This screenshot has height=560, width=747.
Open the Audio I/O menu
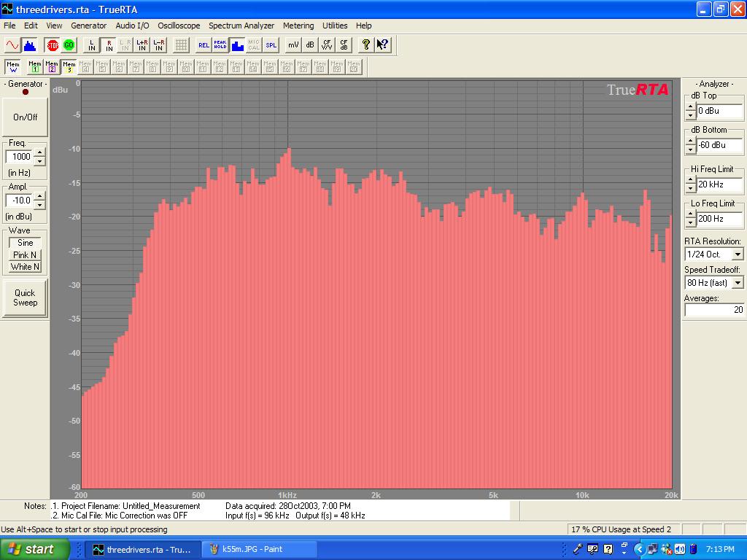(x=132, y=26)
